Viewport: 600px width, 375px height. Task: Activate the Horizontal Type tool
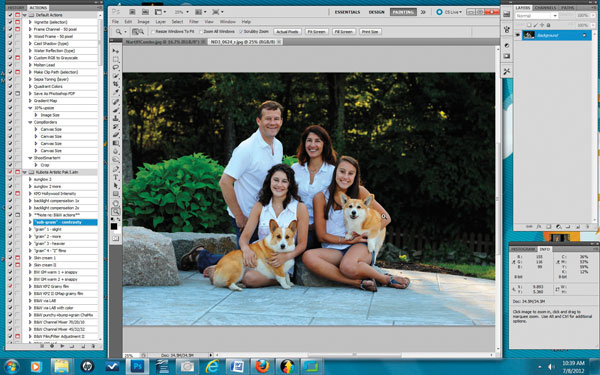[x=115, y=177]
